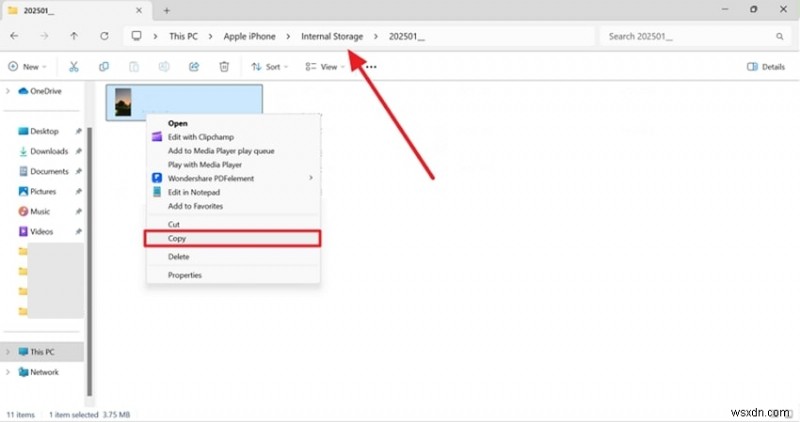800x422 pixels.
Task: Click This PC in breadcrumb
Action: pos(184,36)
